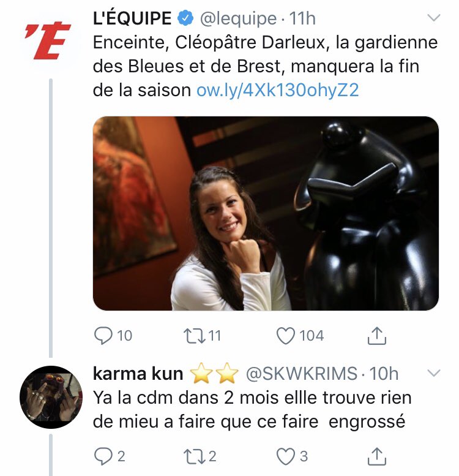The image size is (459, 476).
Task: Open the L'ÉQUIPE account name
Action: click(132, 18)
